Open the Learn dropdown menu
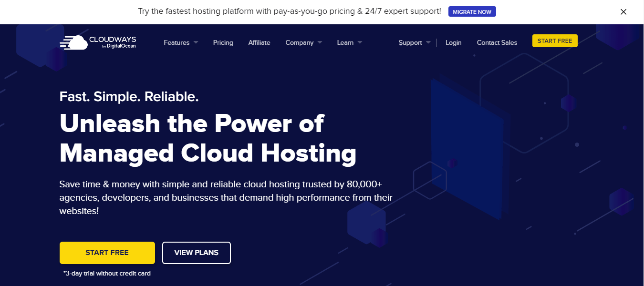Image resolution: width=644 pixels, height=286 pixels. [x=346, y=42]
